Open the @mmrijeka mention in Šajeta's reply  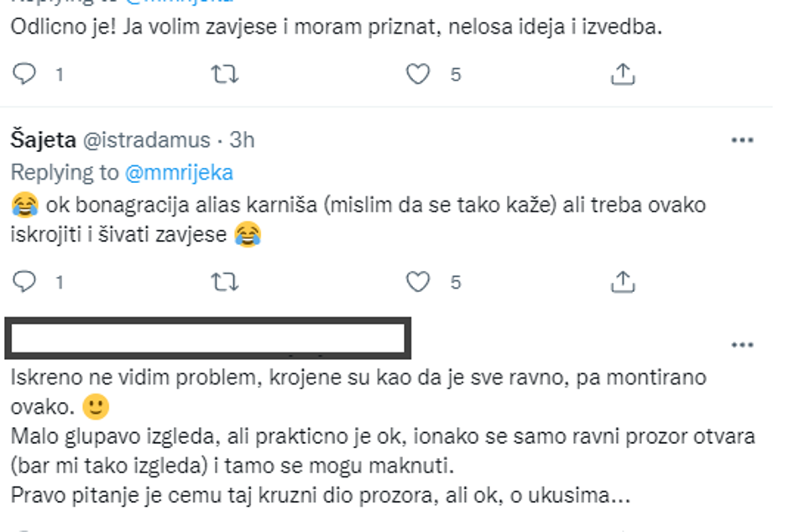pos(179,173)
